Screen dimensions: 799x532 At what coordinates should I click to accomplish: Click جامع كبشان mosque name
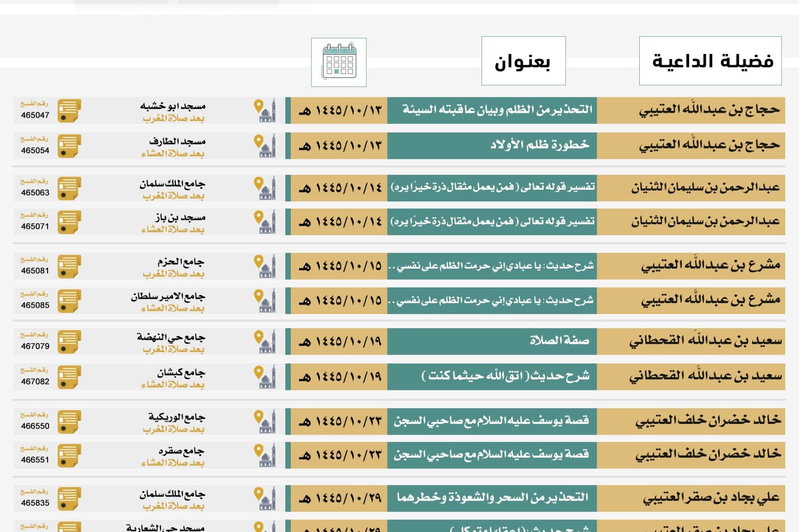pyautogui.click(x=181, y=373)
